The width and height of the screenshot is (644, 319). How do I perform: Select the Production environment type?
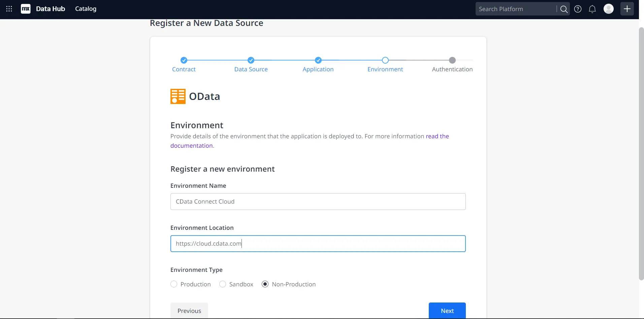coord(174,284)
